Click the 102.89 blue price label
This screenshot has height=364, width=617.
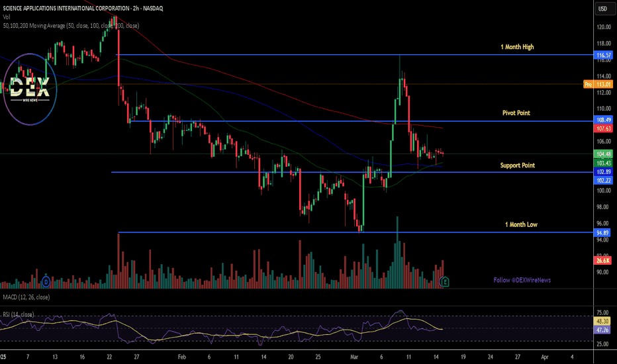coord(603,172)
